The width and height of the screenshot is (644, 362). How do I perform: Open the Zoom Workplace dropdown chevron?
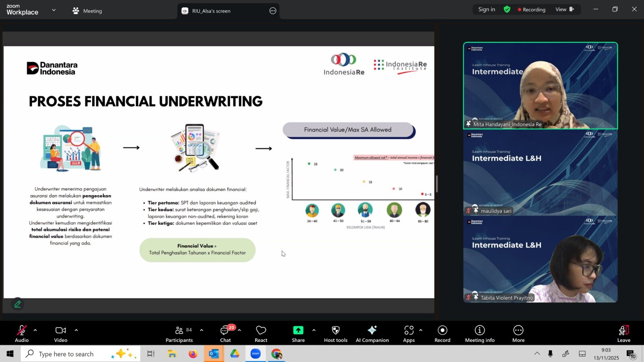point(54,10)
